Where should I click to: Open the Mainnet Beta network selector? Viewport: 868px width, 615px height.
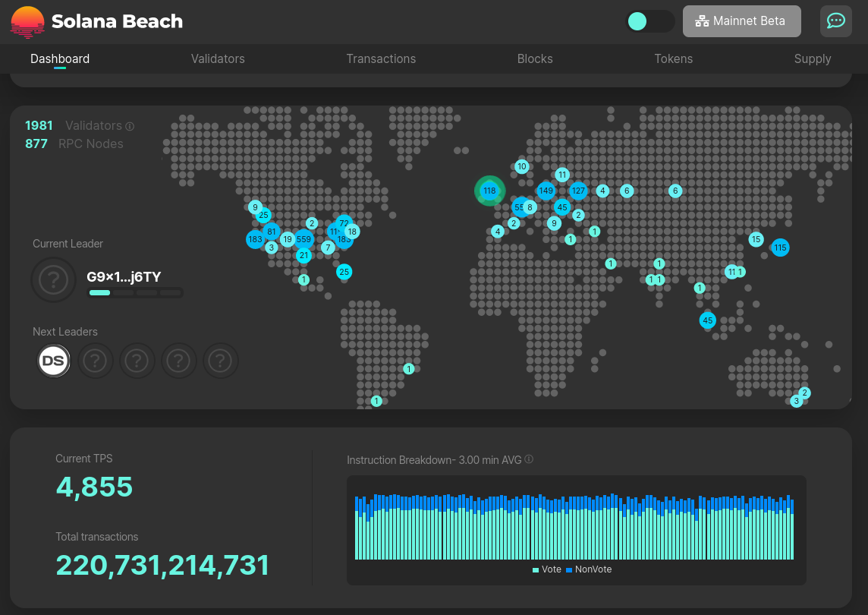[x=741, y=21]
